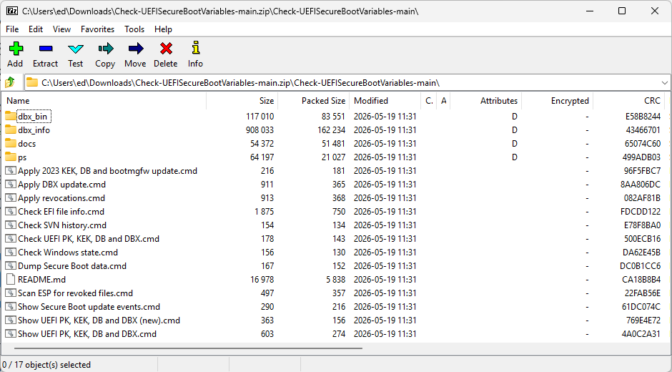Click the folder icon in address bar
672x372 pixels.
coord(32,82)
